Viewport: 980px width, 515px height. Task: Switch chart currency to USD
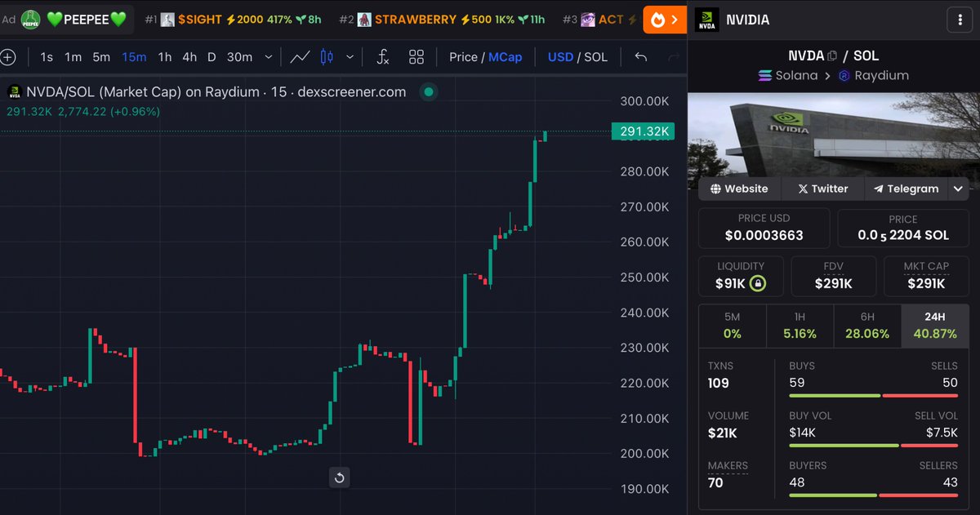[560, 57]
